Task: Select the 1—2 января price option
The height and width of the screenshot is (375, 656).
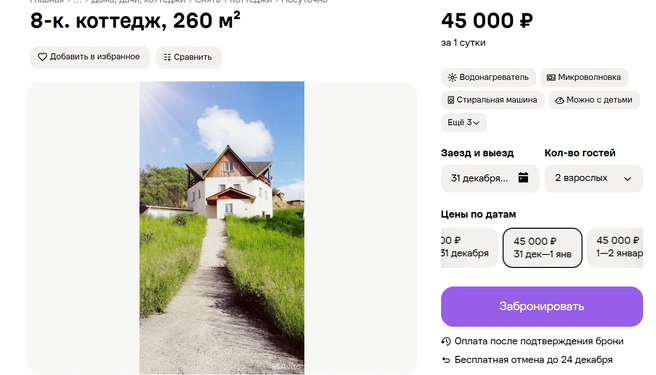Action: click(615, 248)
